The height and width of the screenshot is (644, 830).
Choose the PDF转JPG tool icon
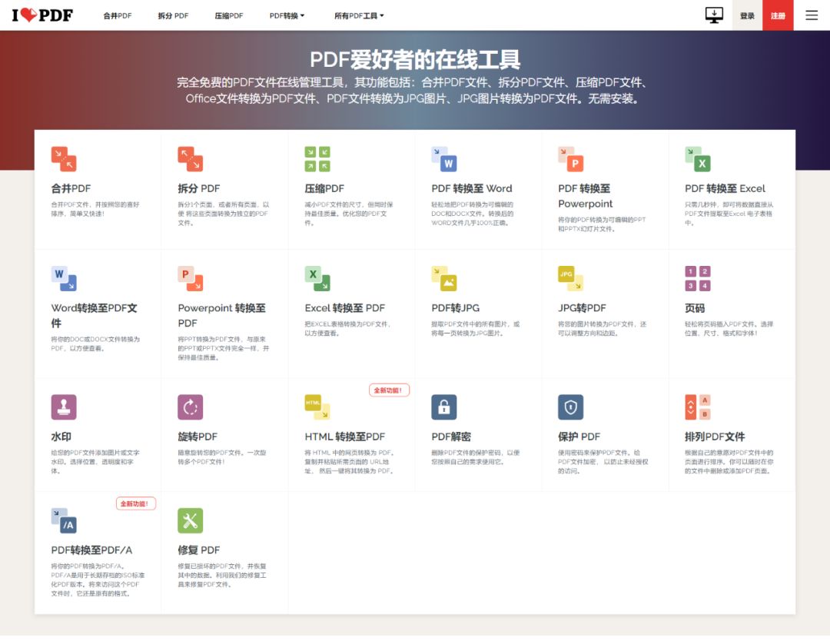[x=444, y=278]
